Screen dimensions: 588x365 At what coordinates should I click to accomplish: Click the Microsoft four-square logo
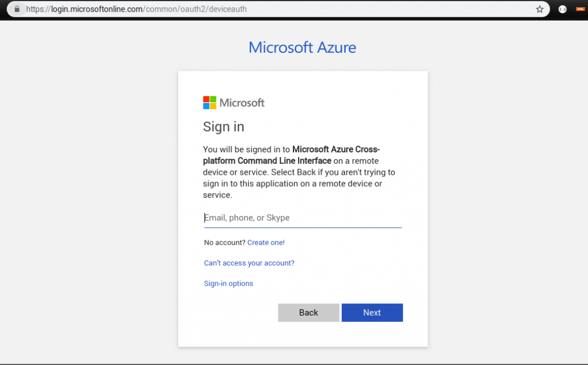(210, 102)
